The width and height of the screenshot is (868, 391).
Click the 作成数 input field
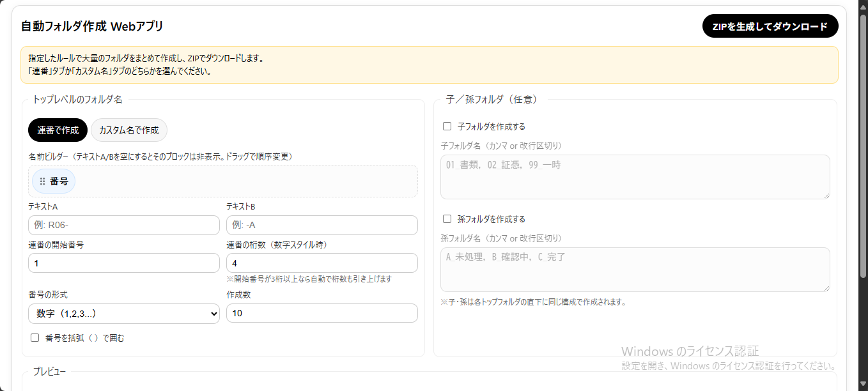(322, 313)
